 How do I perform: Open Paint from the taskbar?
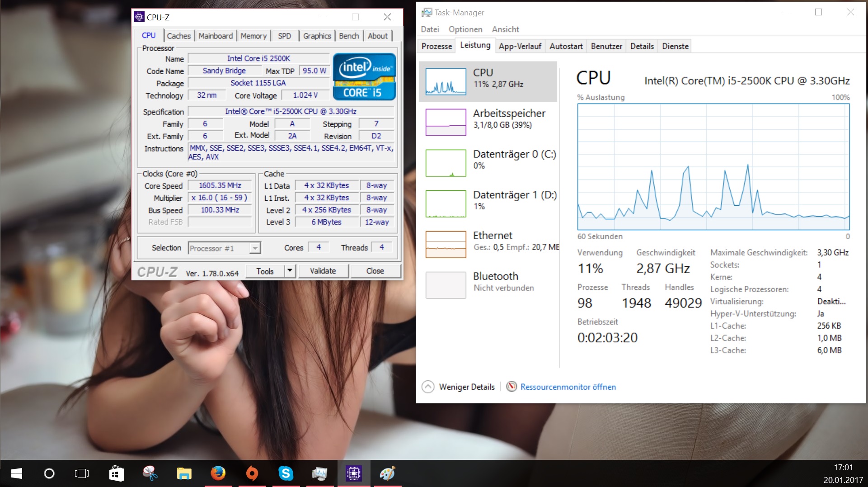tap(387, 473)
